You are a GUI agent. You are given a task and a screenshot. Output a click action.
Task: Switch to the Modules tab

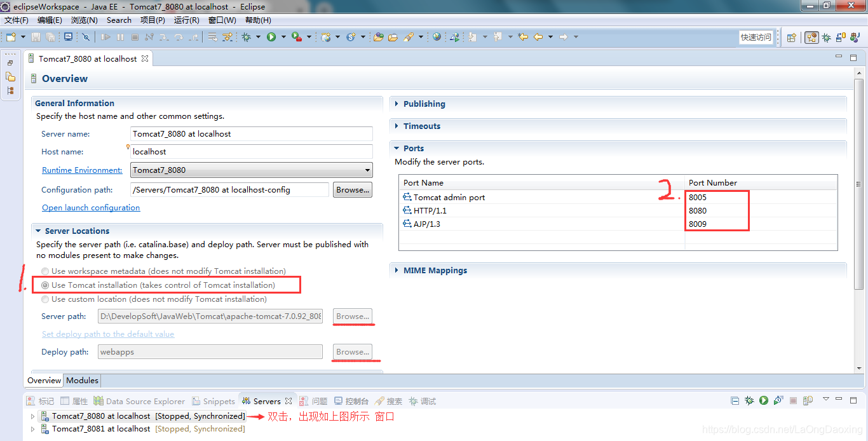(x=82, y=381)
